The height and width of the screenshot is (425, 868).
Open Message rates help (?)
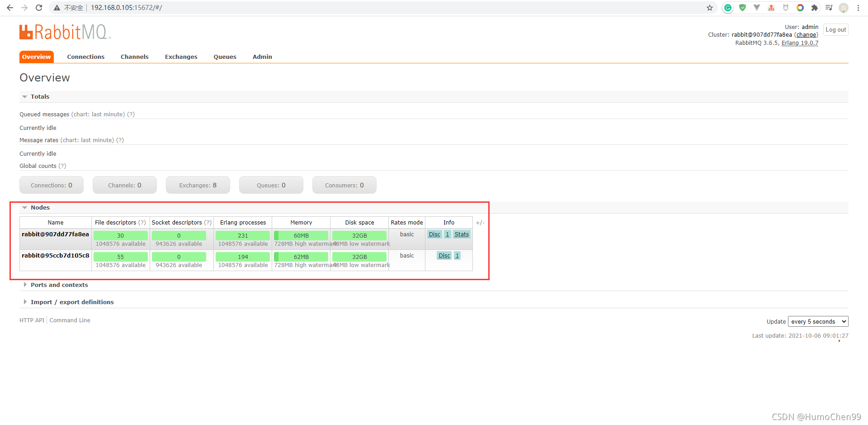(x=120, y=140)
